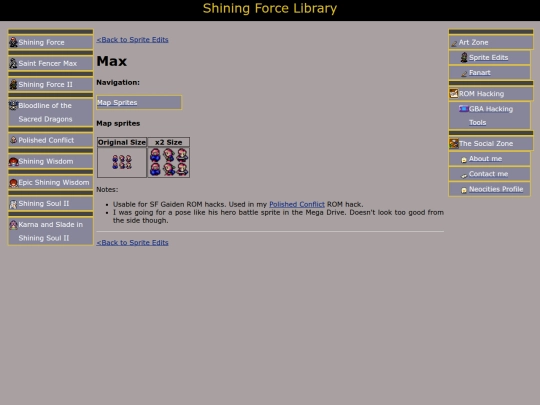Open Epic Shining Wisdom section
Image resolution: width=540 pixels, height=405 pixels.
[54, 183]
